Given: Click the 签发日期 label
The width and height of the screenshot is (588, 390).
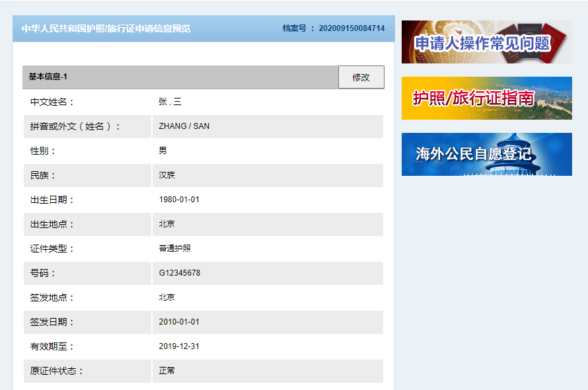Looking at the screenshot, I should pyautogui.click(x=52, y=322).
